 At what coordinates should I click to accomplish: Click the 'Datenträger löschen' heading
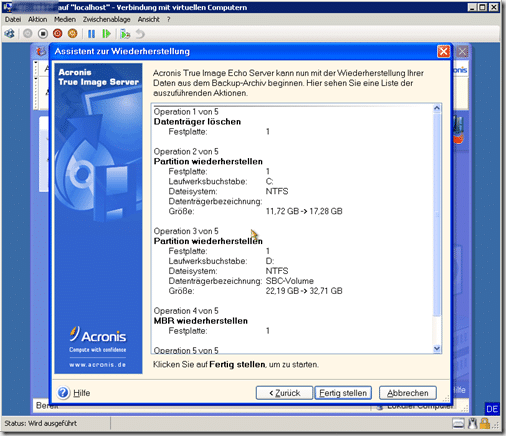click(197, 122)
